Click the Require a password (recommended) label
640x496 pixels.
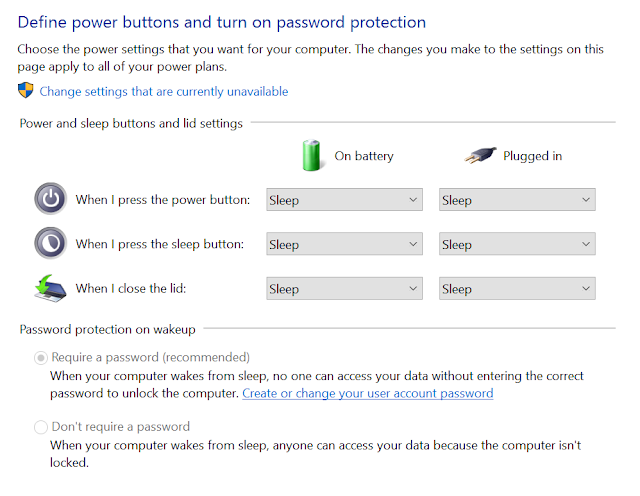(x=151, y=358)
